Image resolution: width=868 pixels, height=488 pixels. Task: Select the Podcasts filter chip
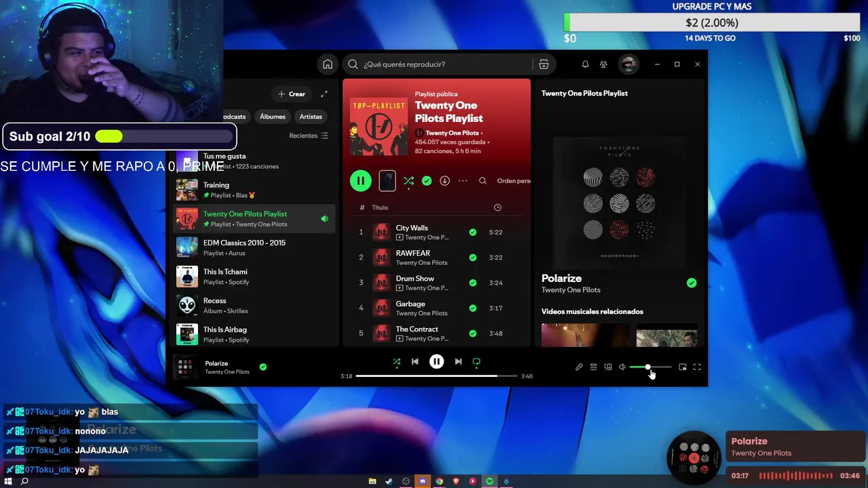pyautogui.click(x=235, y=117)
